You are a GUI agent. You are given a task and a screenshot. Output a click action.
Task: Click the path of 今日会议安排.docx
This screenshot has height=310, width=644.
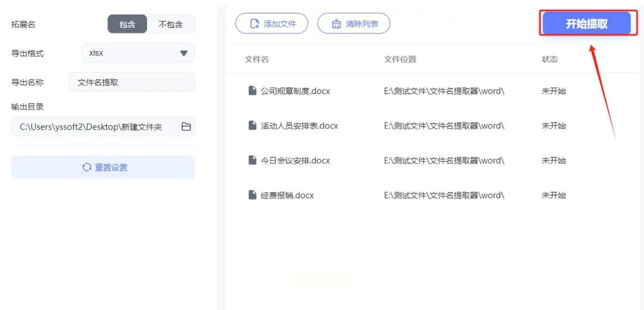444,160
